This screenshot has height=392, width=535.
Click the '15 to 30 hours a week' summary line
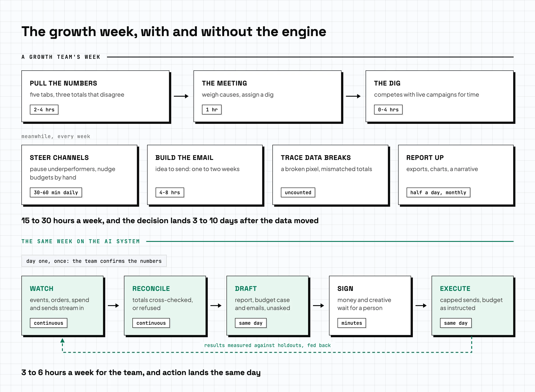click(170, 221)
